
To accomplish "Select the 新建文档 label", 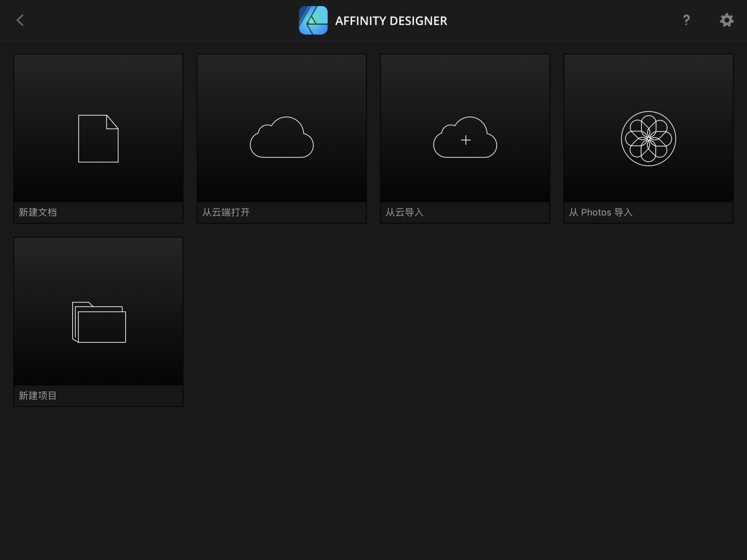I will (x=38, y=212).
